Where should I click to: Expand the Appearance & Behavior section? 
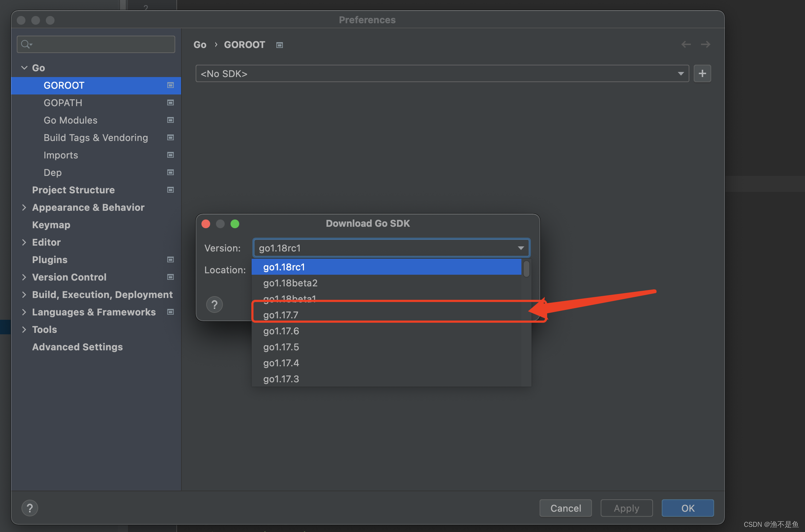point(24,207)
